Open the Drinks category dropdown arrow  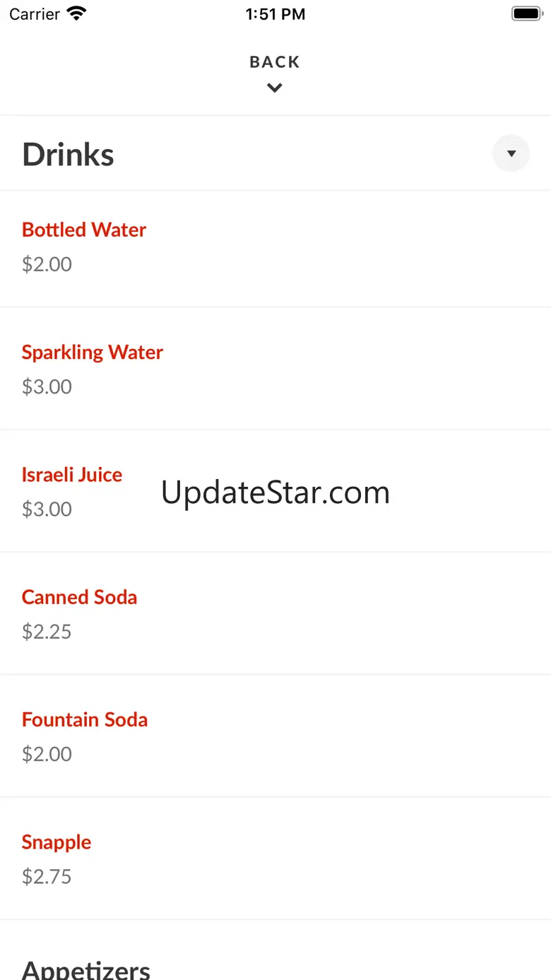[x=511, y=153]
